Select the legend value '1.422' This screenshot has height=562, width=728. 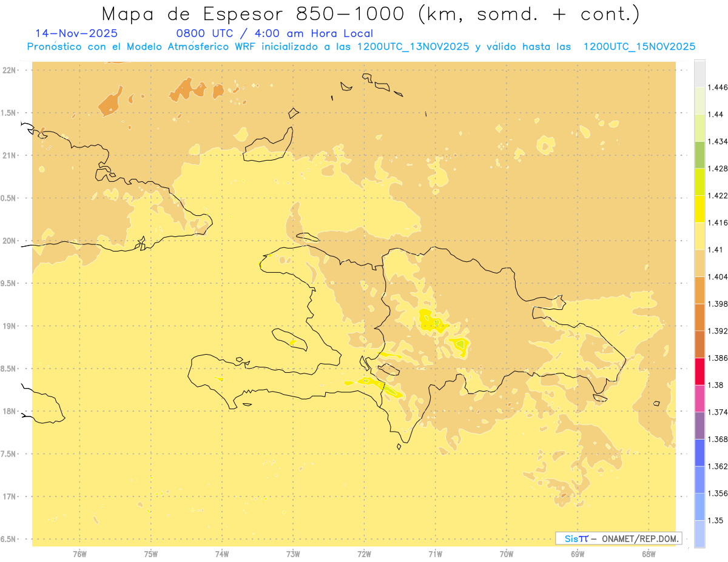point(717,196)
